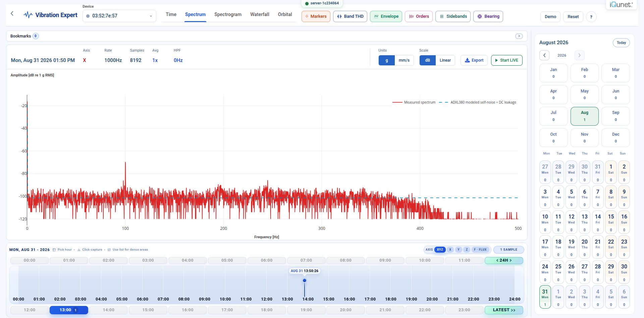The width and height of the screenshot is (644, 318).
Task: Click the Bookmarks count badge
Action: tap(36, 36)
